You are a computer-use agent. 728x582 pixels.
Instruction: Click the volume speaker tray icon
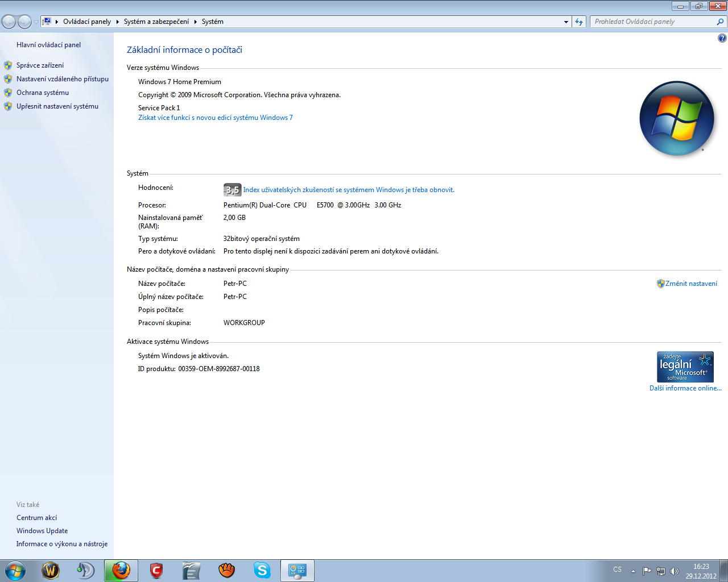coord(675,571)
